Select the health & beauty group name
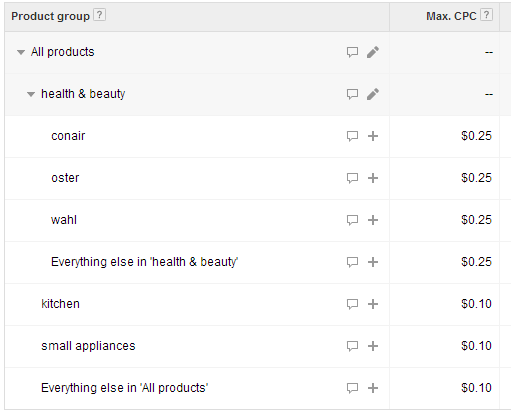The width and height of the screenshot is (511, 413). tap(83, 94)
